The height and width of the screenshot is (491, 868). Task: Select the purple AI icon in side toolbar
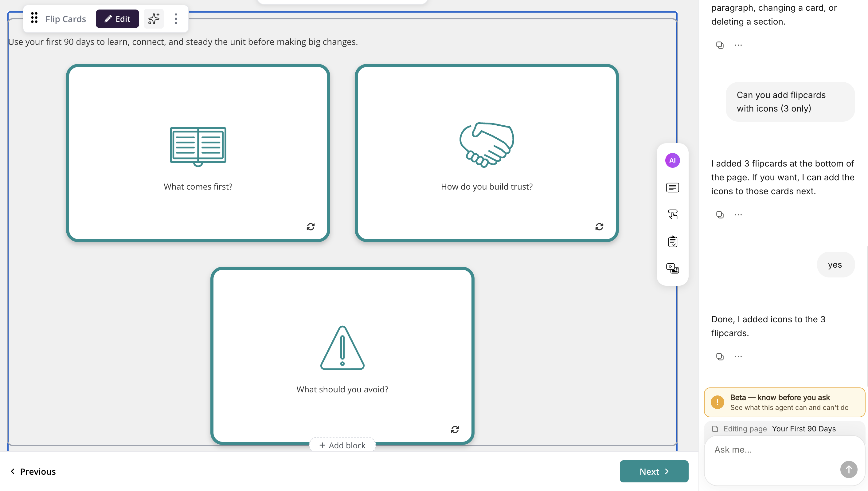(672, 160)
